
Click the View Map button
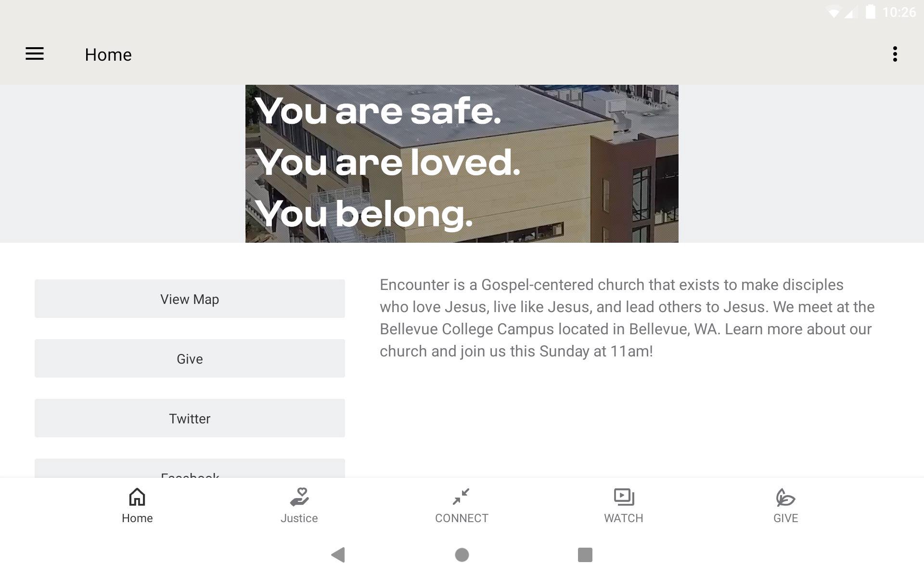pos(190,299)
